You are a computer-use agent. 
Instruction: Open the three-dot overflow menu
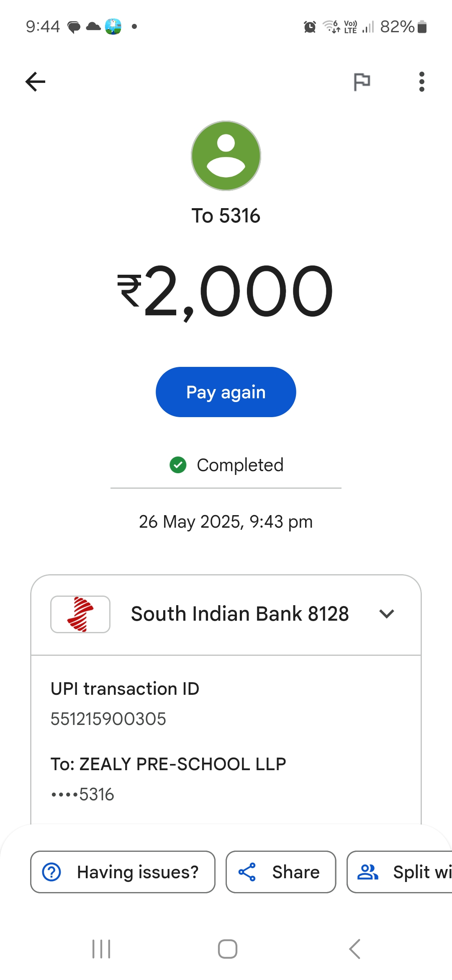[x=421, y=82]
